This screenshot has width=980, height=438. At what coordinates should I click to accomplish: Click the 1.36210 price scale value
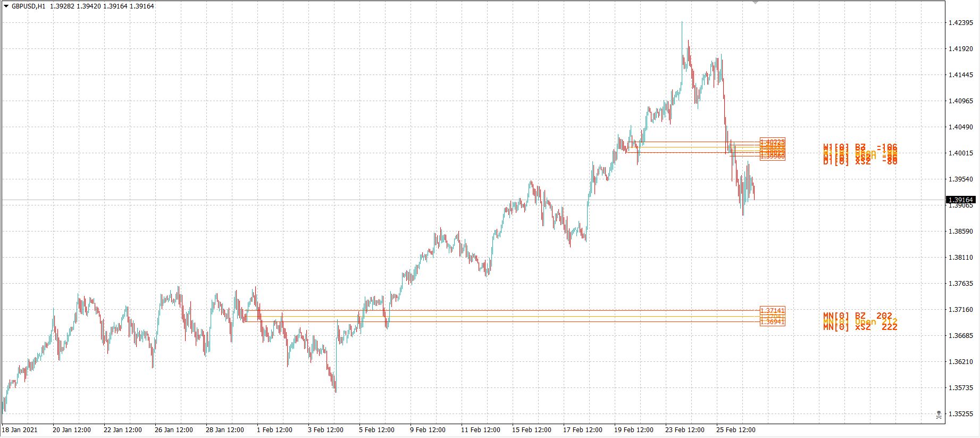[961, 362]
